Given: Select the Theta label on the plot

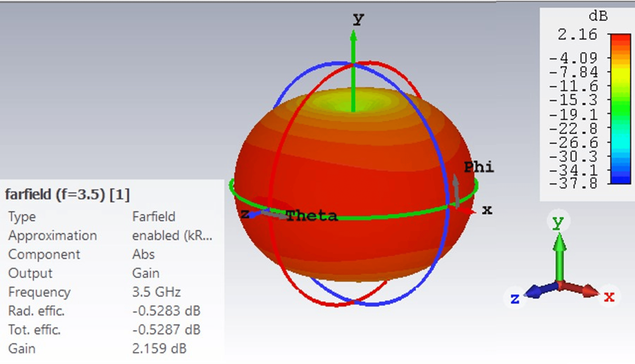Looking at the screenshot, I should pos(312,216).
